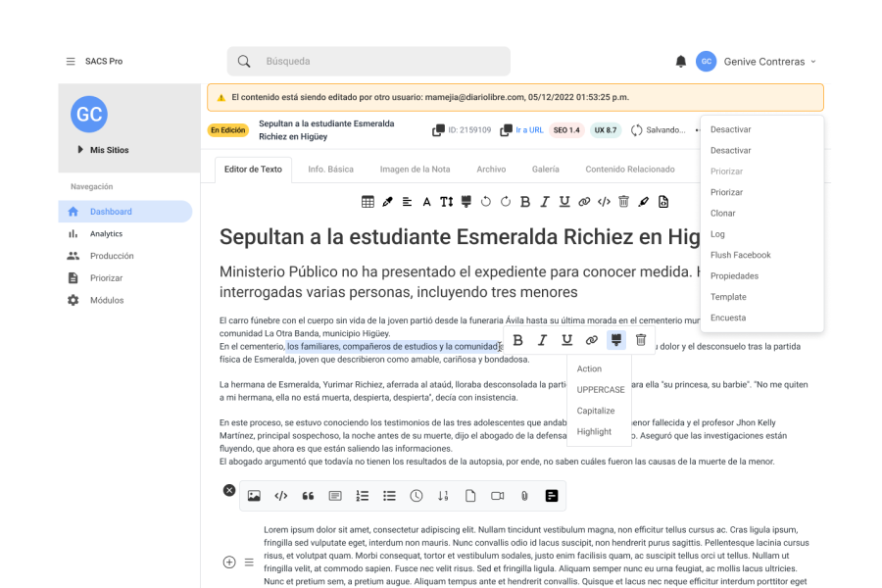Click the font letter A tool

point(427,202)
